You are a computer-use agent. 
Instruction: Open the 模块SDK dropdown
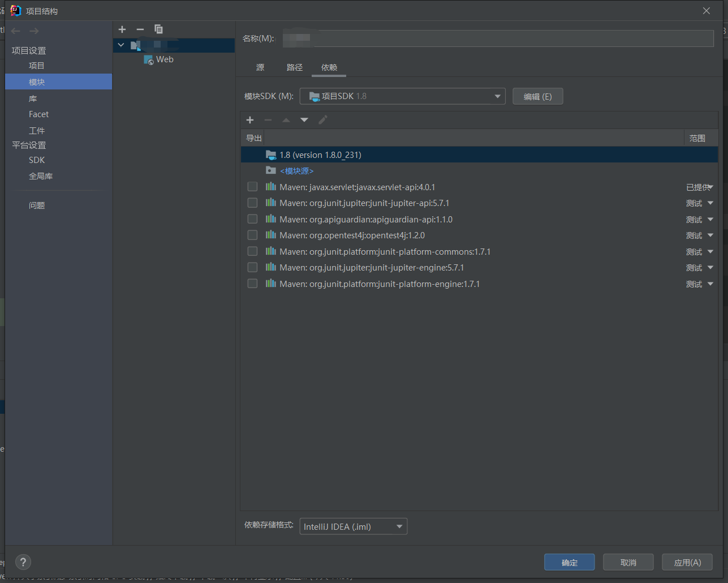(402, 96)
